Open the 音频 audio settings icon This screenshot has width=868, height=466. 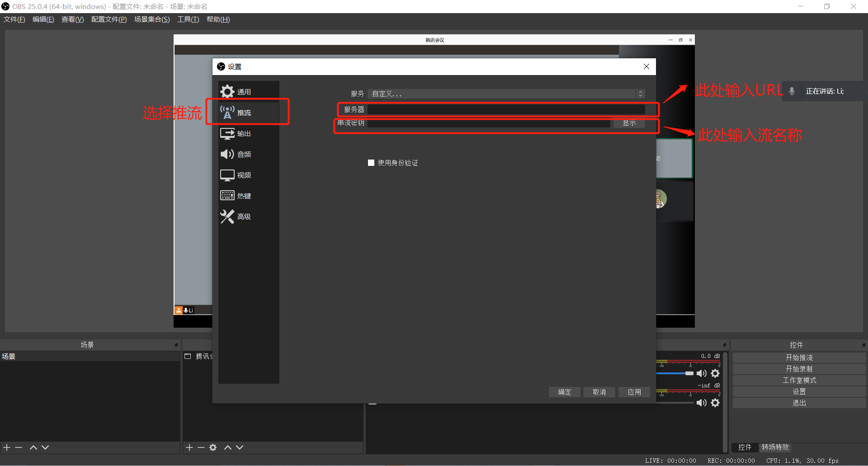[227, 154]
